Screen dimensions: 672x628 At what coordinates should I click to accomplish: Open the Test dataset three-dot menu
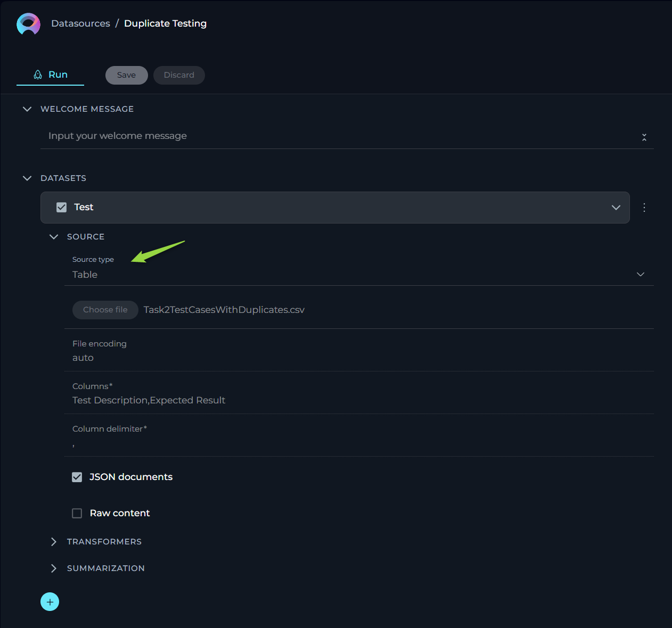(x=644, y=208)
